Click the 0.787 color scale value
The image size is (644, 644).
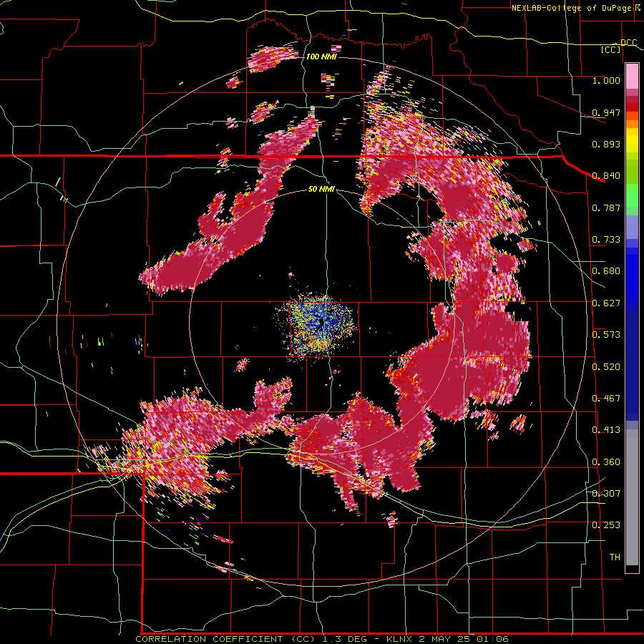(x=606, y=208)
